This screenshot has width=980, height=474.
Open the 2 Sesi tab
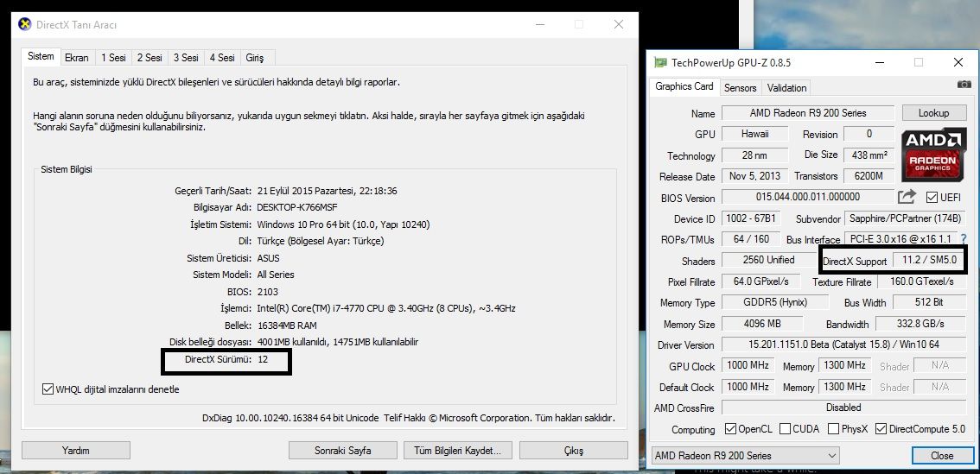[150, 58]
